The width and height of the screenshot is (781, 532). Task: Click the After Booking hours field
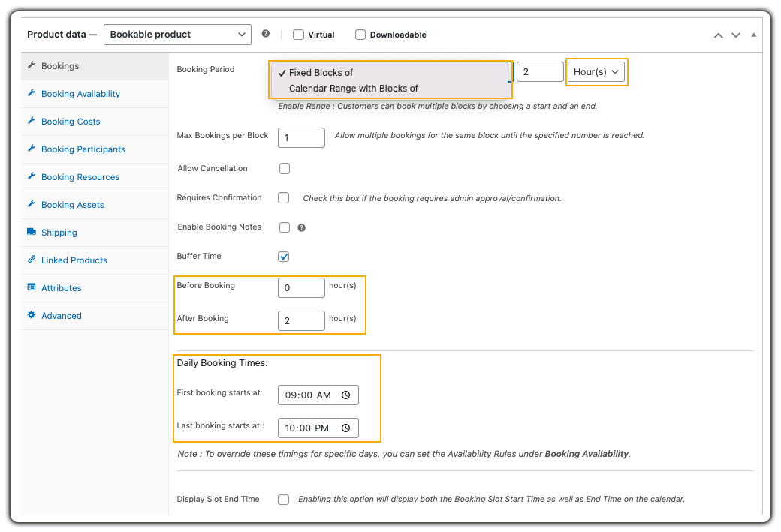tap(301, 320)
